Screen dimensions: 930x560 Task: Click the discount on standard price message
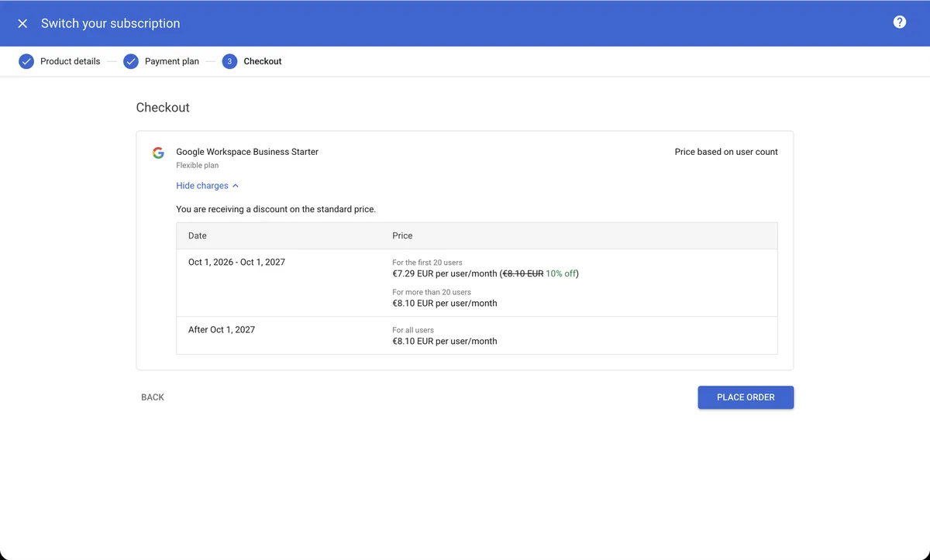point(276,209)
